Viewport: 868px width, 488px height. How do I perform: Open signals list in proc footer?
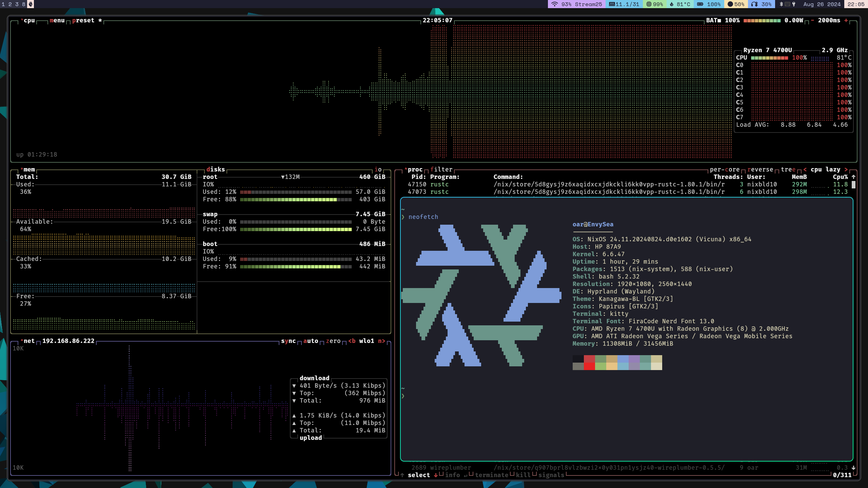click(x=551, y=475)
